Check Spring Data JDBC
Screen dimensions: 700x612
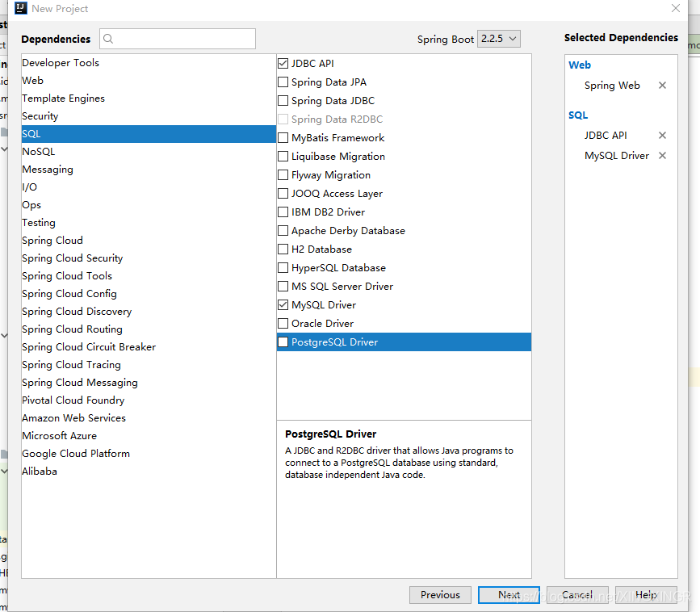(x=283, y=100)
